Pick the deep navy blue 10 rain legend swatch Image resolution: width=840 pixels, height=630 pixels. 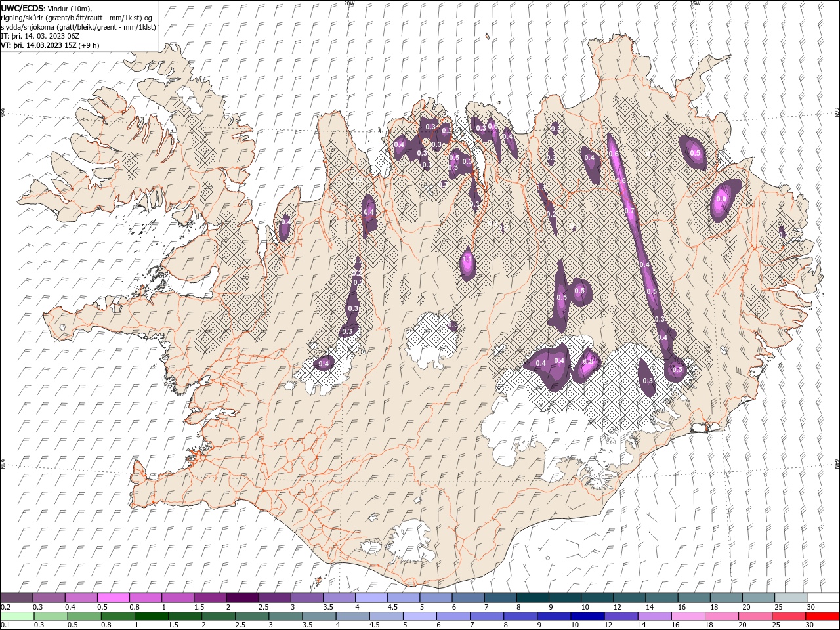pyautogui.click(x=587, y=616)
